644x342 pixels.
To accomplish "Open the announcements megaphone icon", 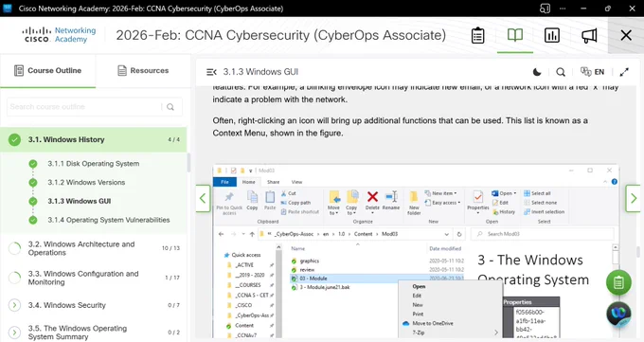I will click(x=589, y=35).
